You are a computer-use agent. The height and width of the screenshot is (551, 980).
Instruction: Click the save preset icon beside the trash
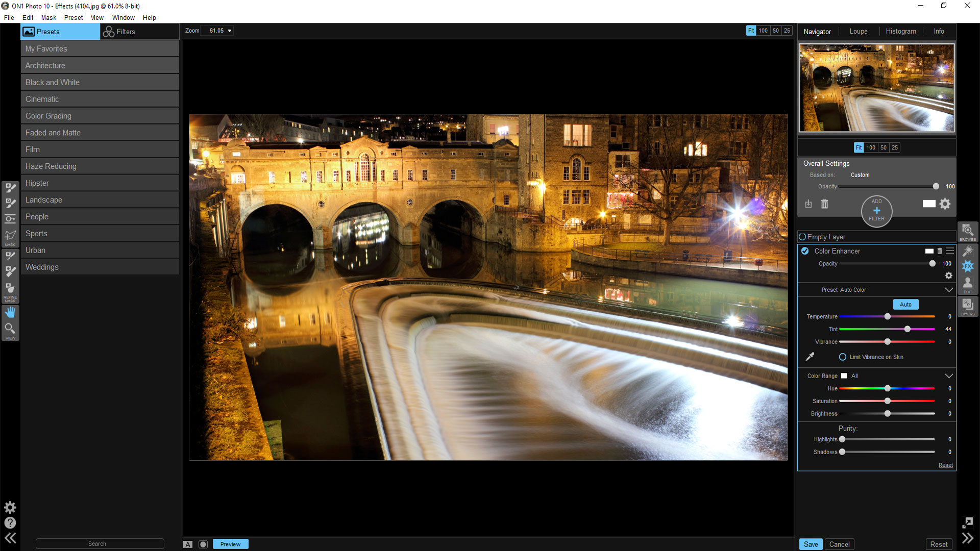coord(808,204)
